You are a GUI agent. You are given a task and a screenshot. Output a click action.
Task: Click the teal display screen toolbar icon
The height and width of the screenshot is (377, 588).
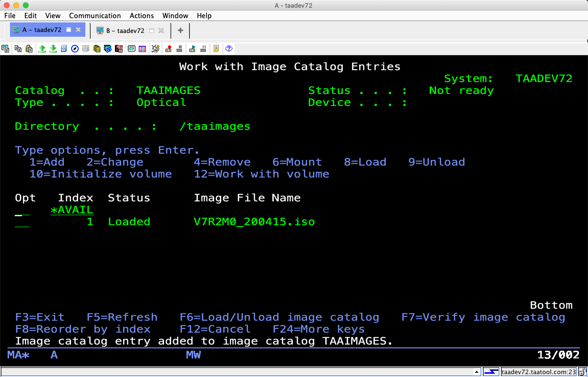point(131,48)
